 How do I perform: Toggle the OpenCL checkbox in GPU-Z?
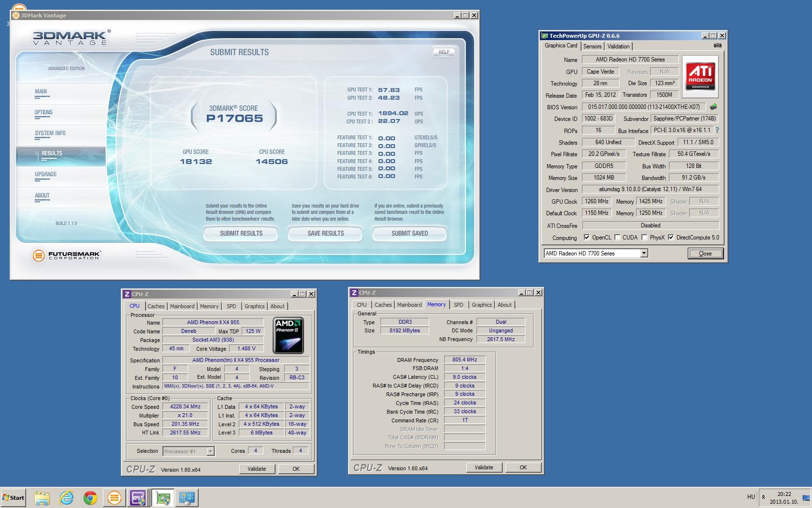pos(586,237)
